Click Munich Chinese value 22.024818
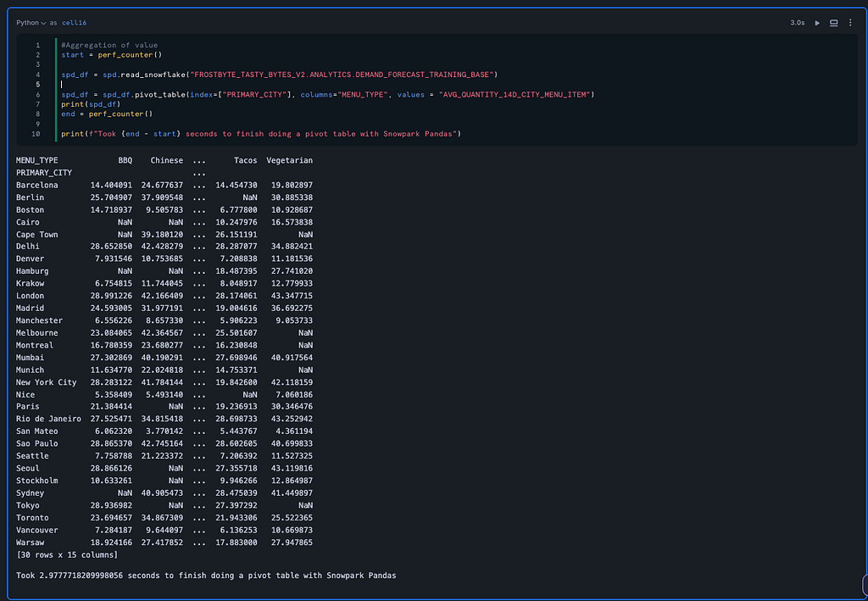Screen dimensions: 868x601 (162, 370)
